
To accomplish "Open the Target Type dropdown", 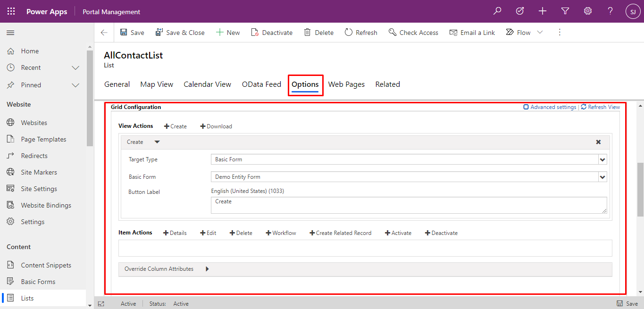I will [602, 159].
